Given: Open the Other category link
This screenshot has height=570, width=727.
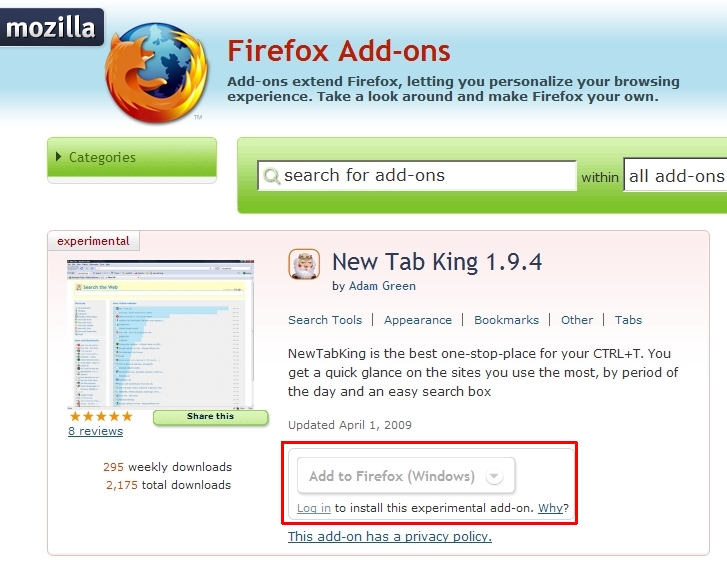Looking at the screenshot, I should click(x=577, y=320).
